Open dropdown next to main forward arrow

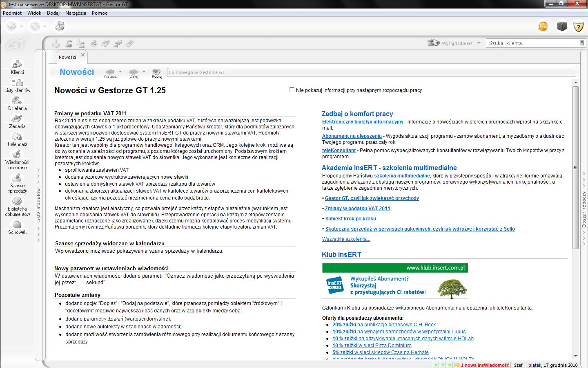[45, 27]
